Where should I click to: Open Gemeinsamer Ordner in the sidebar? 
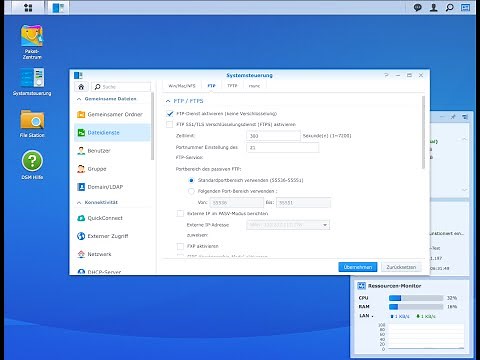point(113,114)
